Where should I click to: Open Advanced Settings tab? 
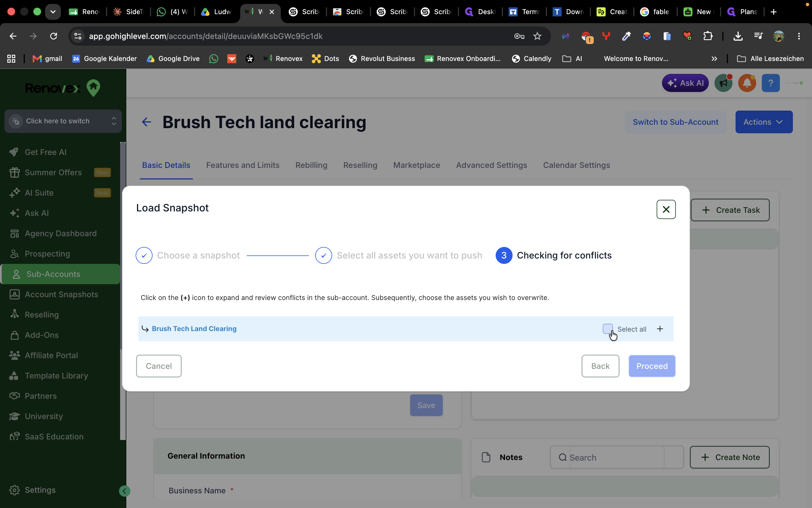[491, 165]
